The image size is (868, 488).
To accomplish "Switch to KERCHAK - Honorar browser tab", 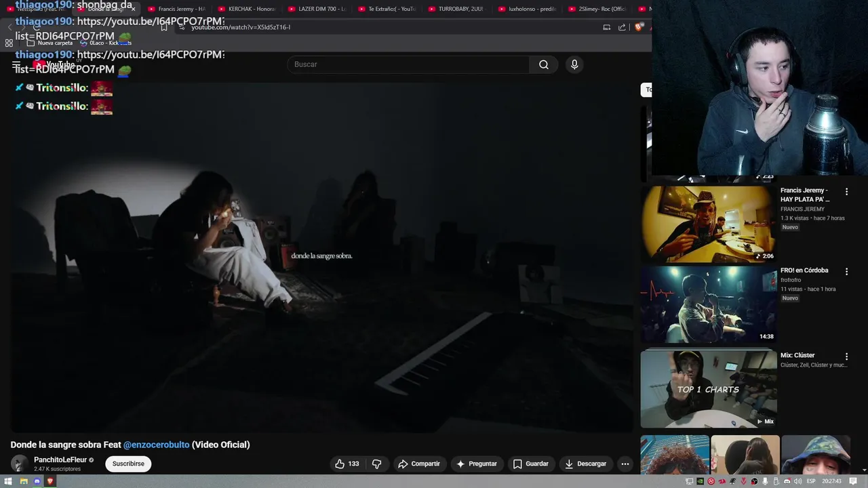I will (x=245, y=9).
